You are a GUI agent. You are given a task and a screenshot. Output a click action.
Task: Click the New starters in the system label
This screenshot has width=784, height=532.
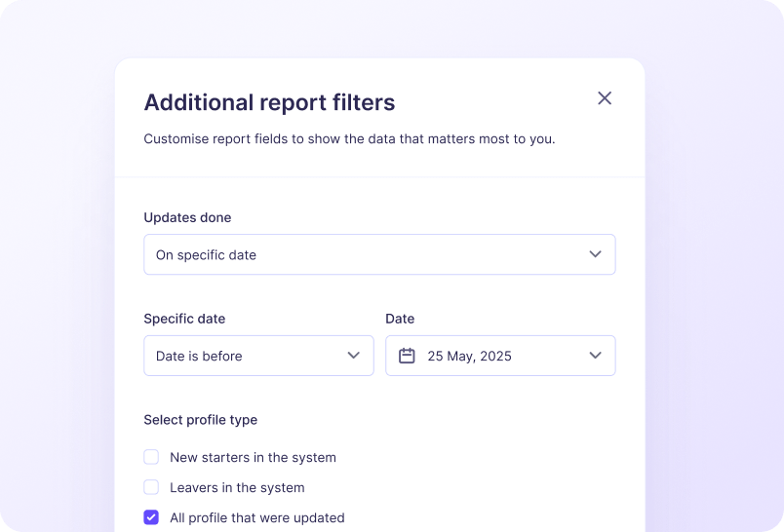(x=253, y=457)
